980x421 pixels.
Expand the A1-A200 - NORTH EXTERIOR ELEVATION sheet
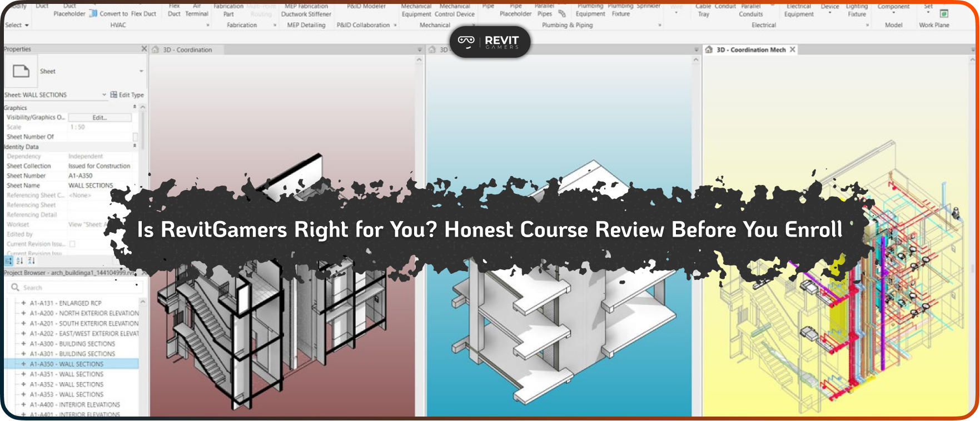[23, 313]
